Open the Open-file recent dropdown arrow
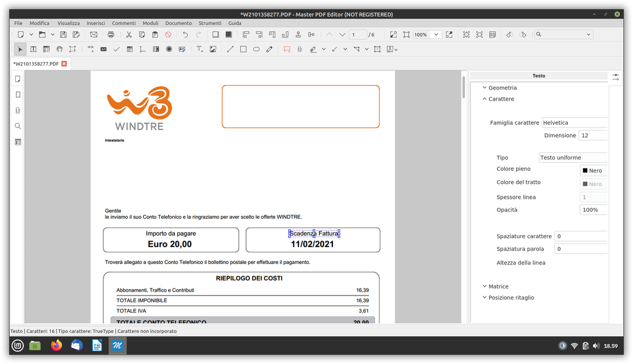The width and height of the screenshot is (633, 364). [53, 35]
